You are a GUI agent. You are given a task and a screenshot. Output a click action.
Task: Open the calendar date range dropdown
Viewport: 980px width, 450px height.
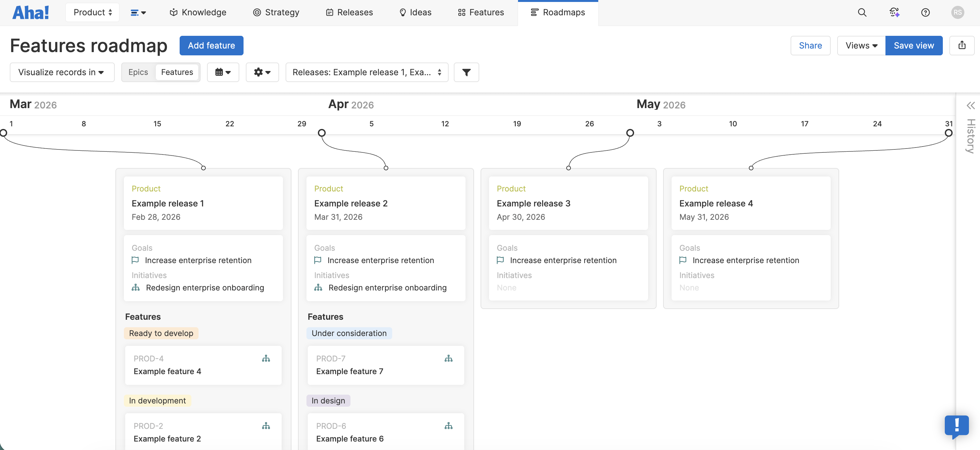(223, 72)
